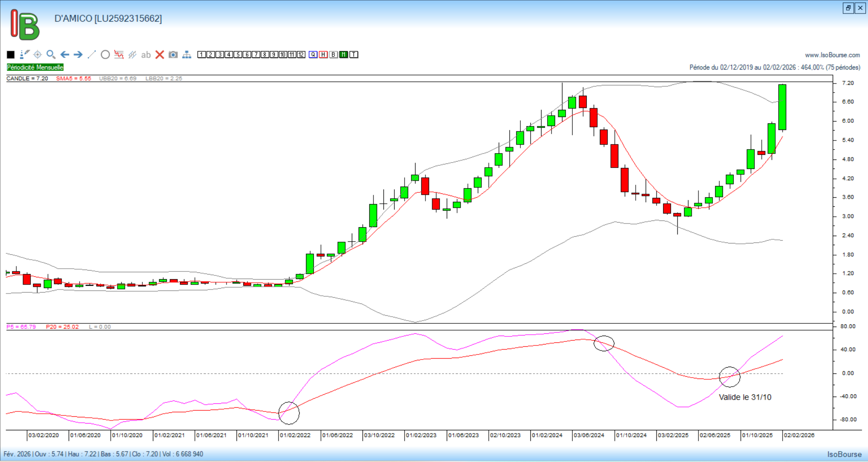868x462 pixels.
Task: Select the circle drawing tool
Action: pyautogui.click(x=105, y=55)
